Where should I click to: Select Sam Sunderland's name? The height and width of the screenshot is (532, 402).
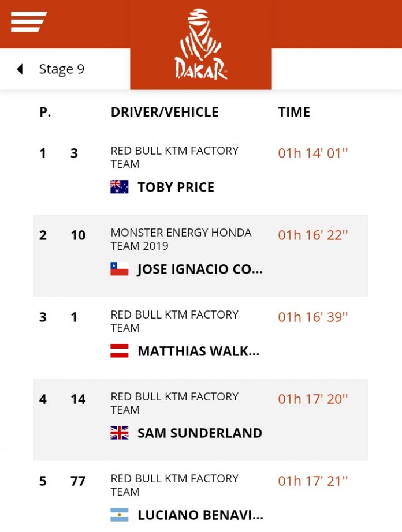200,433
